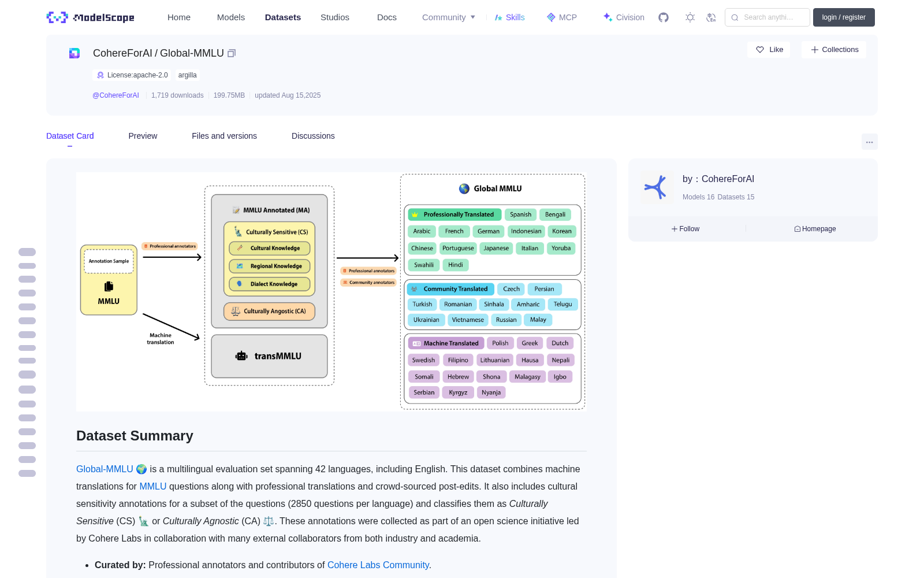Click the CohereForAI organization logo in the sidebar
924x578 pixels.
click(657, 187)
